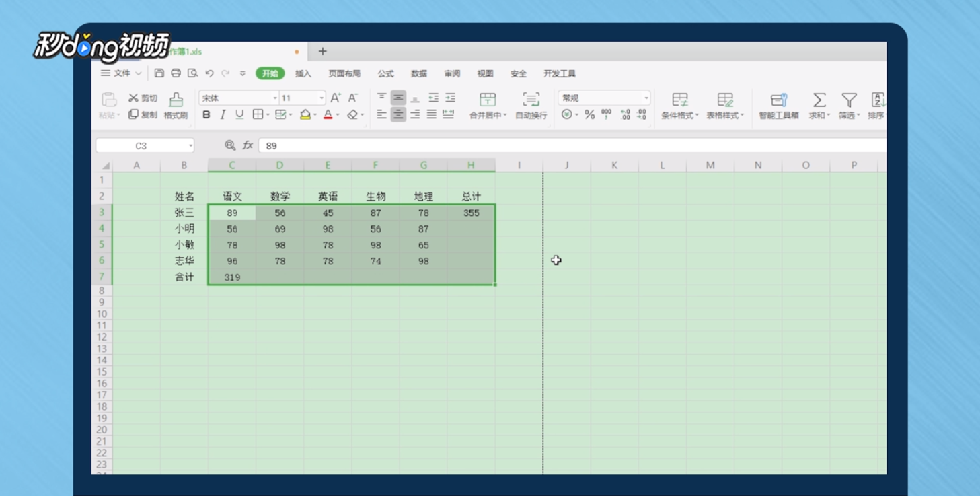Select the Format Painter (格式刷) tool
This screenshot has height=496, width=980.
tap(176, 106)
